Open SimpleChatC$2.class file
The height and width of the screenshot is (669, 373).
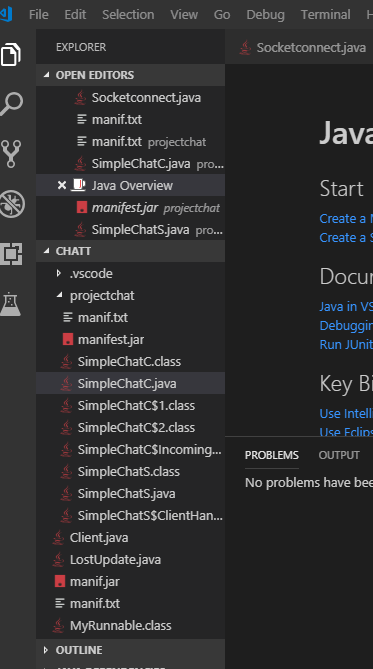130,428
